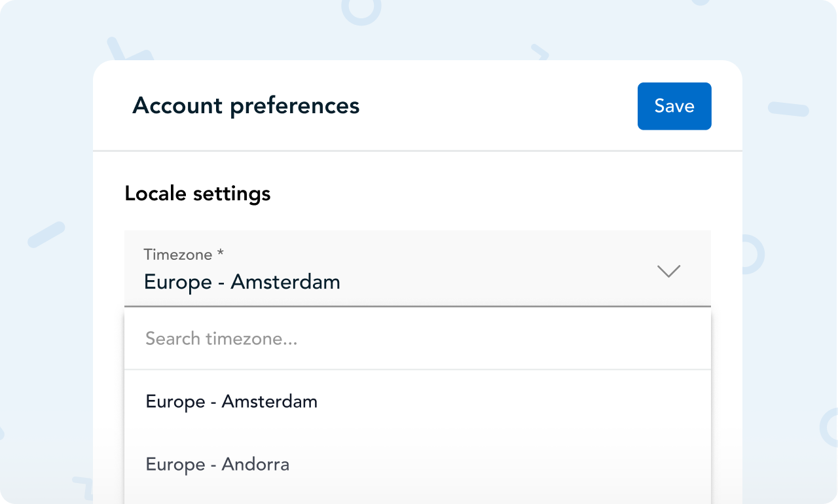Image resolution: width=838 pixels, height=504 pixels.
Task: Click the blue dash shape left of Timezone field
Action: (x=46, y=235)
